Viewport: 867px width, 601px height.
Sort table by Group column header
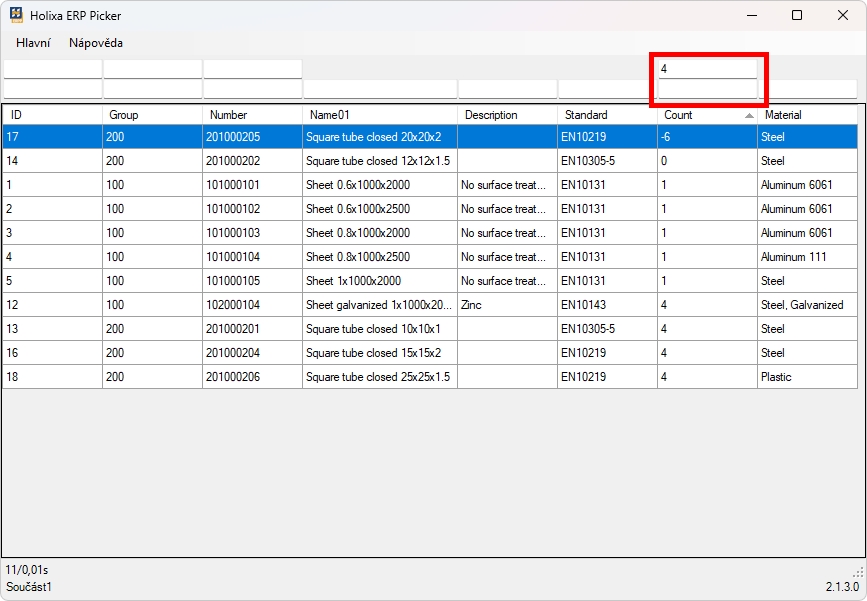[x=152, y=115]
